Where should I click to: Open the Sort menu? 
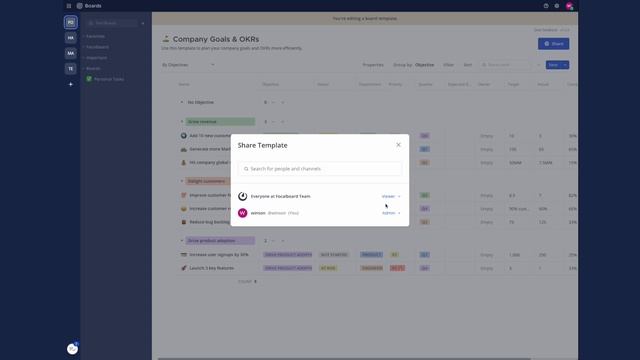468,65
